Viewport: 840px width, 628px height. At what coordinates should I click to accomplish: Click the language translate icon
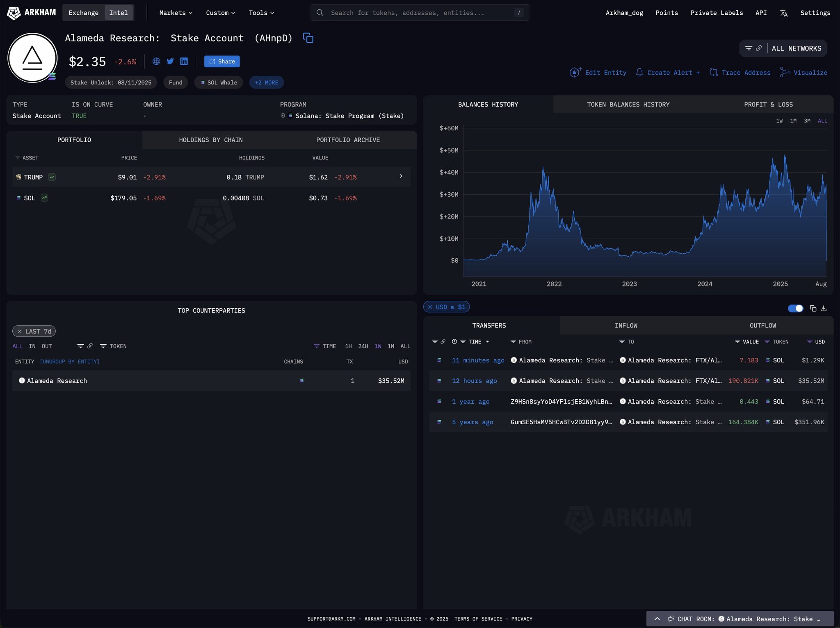click(784, 13)
